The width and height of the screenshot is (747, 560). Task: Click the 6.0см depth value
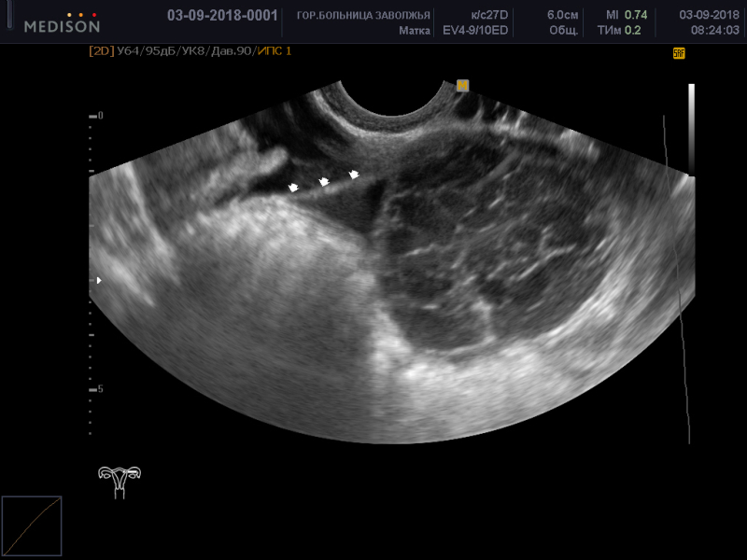click(x=563, y=15)
